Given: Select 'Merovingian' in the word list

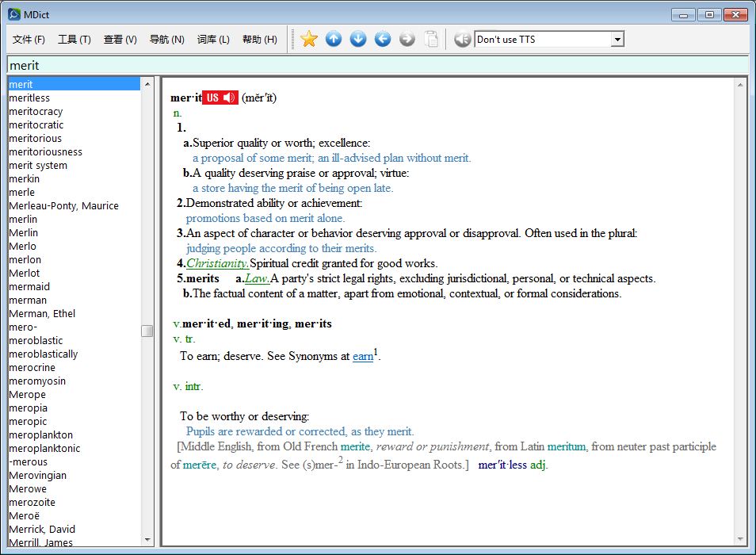Looking at the screenshot, I should click(x=37, y=476).
